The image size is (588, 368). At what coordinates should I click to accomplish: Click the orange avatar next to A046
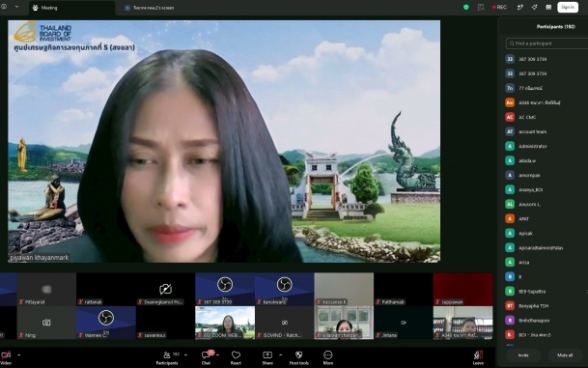point(510,102)
